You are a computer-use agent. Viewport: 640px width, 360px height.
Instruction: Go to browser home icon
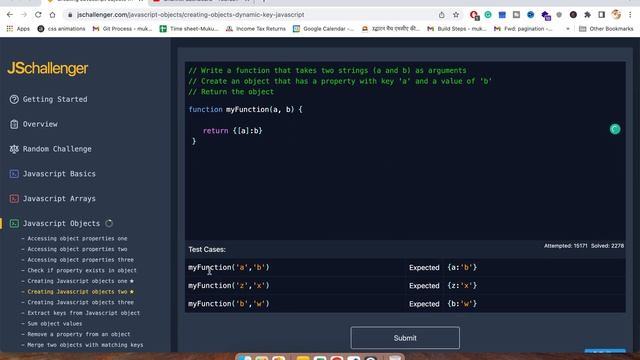pyautogui.click(x=52, y=15)
